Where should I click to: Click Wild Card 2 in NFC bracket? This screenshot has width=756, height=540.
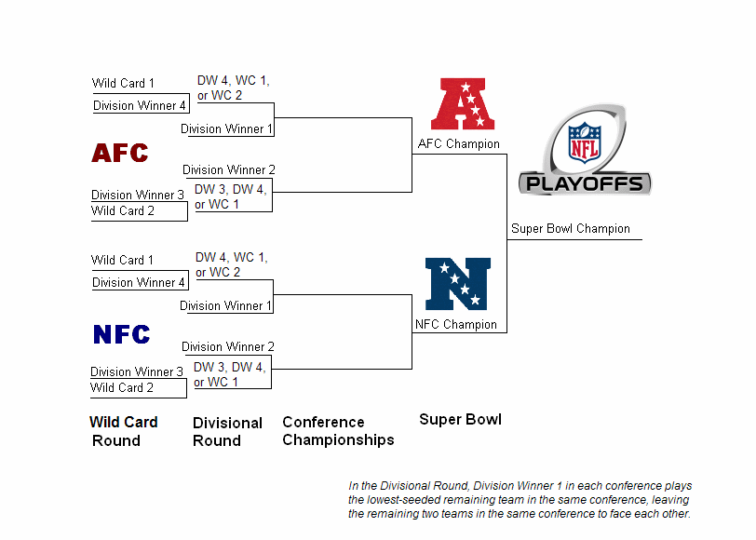(x=122, y=387)
